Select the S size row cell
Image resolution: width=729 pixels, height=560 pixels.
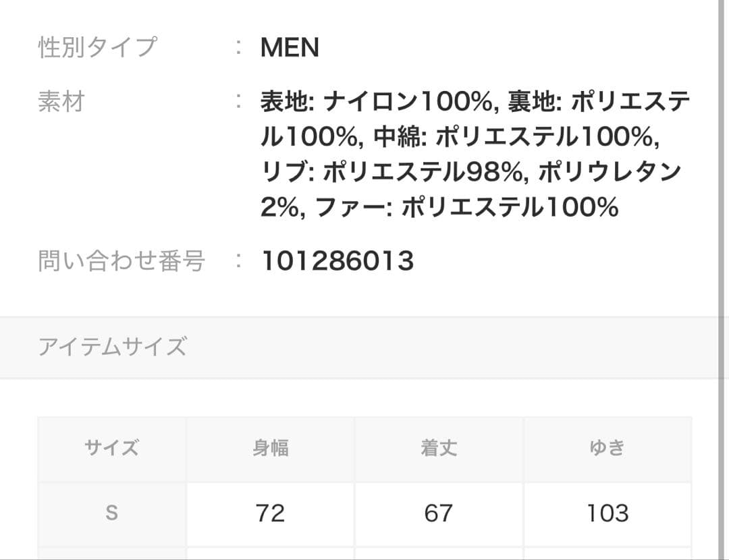[x=112, y=513]
